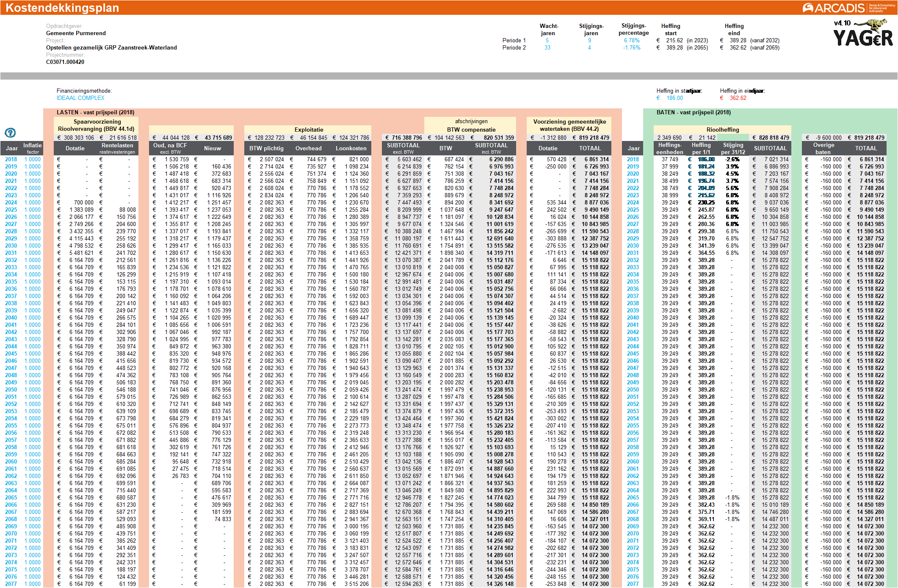Click the Nieuw column header
This screenshot has width=898, height=588.
click(x=213, y=148)
